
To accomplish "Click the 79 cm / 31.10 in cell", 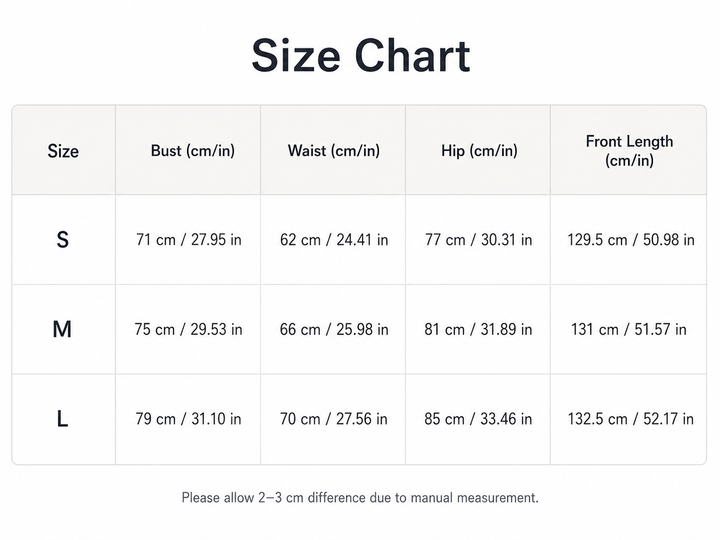I will tap(188, 419).
